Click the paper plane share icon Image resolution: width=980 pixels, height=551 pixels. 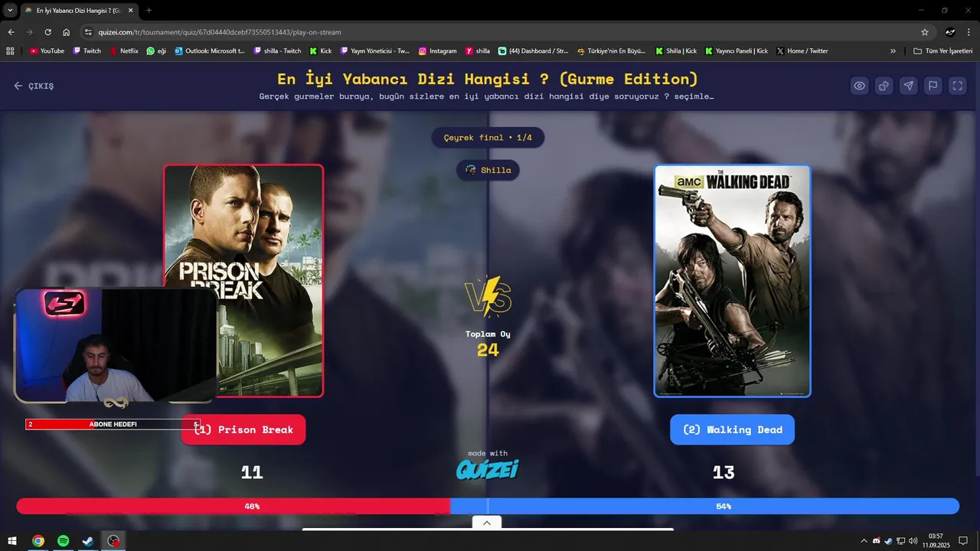pyautogui.click(x=909, y=86)
